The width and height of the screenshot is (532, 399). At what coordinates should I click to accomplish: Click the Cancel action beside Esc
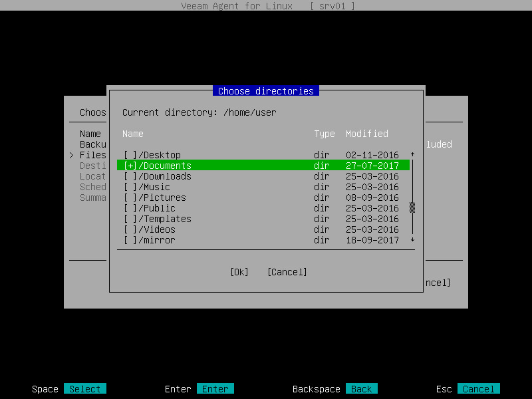coord(479,388)
